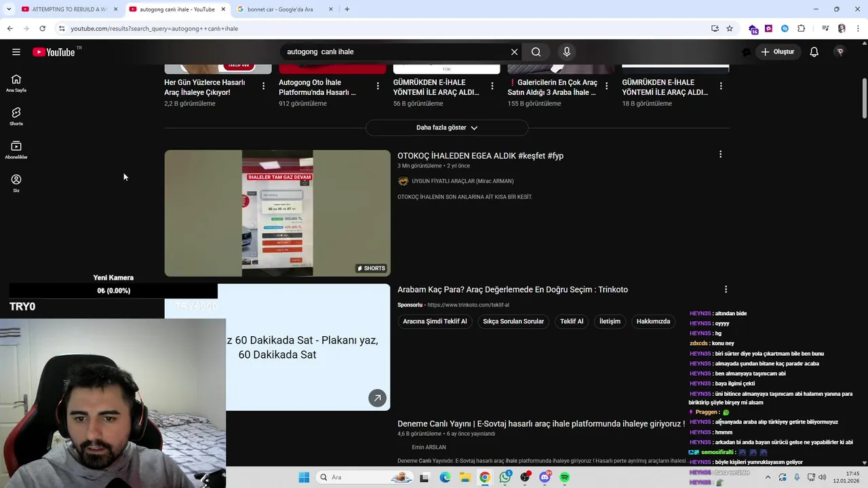Open options for Her Gün Yüzlerce video
868x488 pixels.
tap(264, 86)
